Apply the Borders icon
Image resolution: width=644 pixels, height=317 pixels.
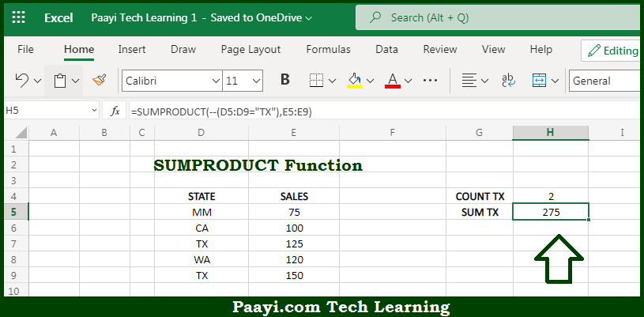coord(316,80)
